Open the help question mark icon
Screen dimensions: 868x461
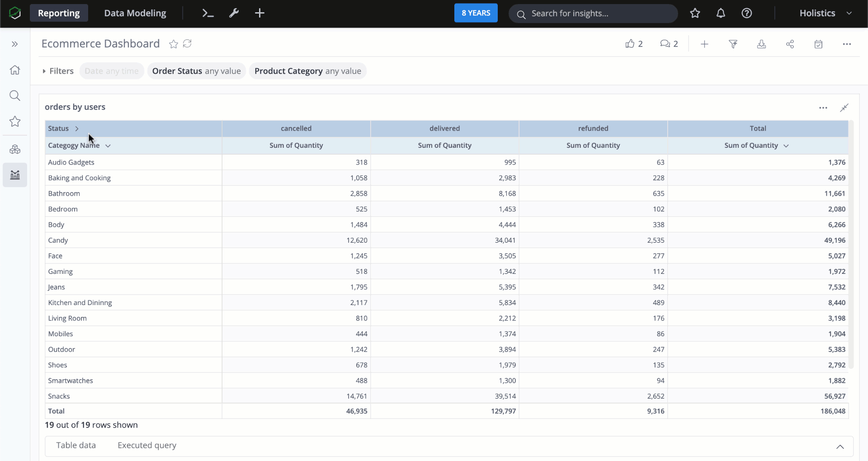click(746, 14)
